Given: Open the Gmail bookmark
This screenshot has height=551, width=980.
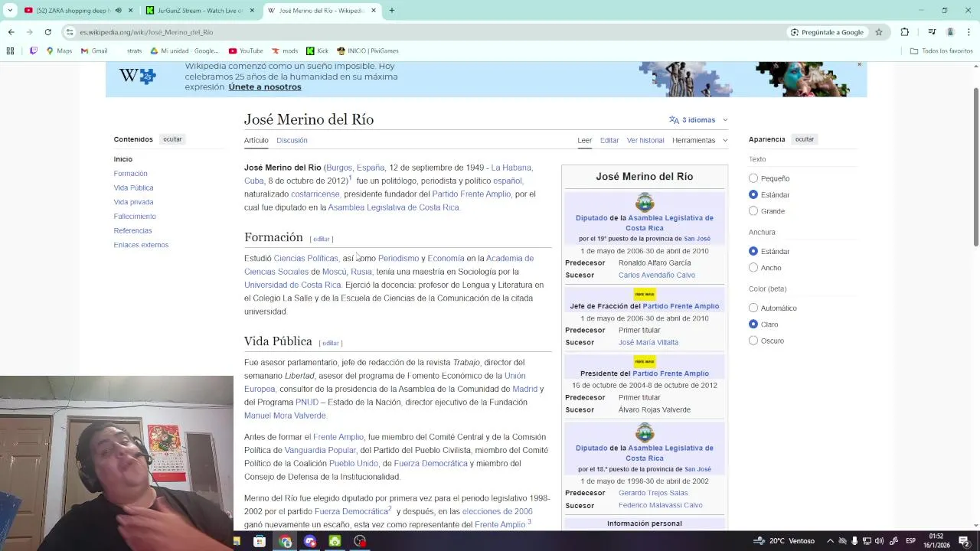Looking at the screenshot, I should (x=94, y=51).
